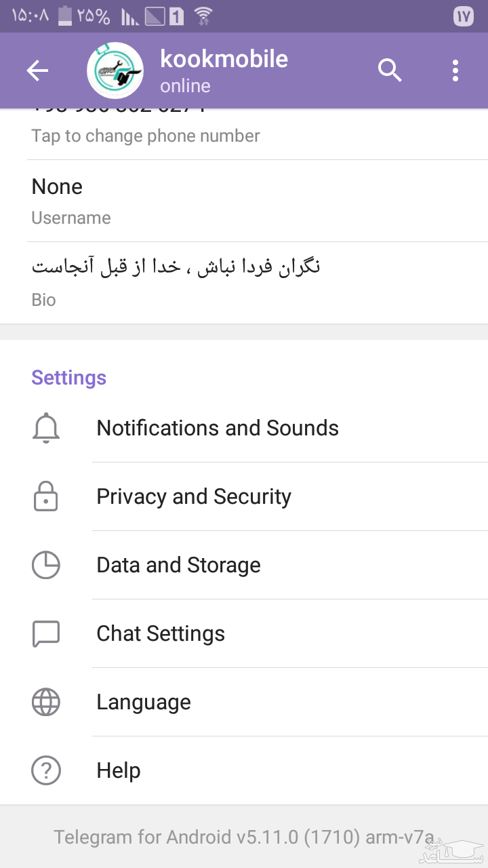This screenshot has height=868, width=488.
Task: Tap the pie chart data icon
Action: [46, 566]
